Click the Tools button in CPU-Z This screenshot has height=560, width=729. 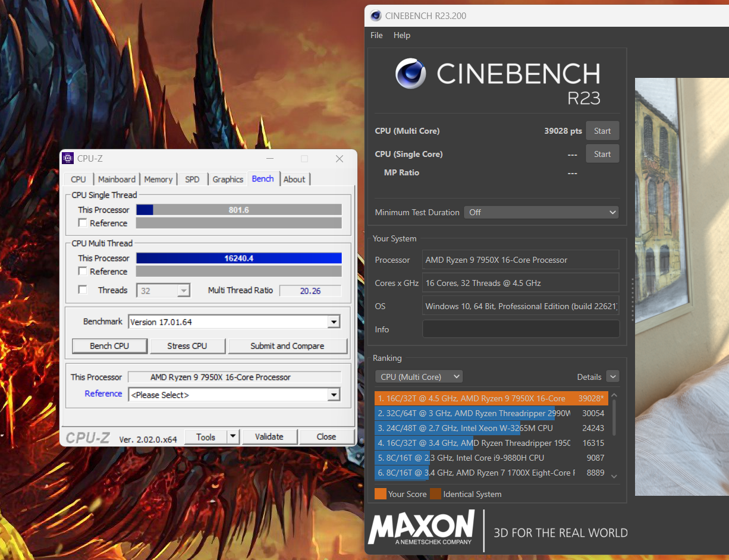click(x=206, y=437)
